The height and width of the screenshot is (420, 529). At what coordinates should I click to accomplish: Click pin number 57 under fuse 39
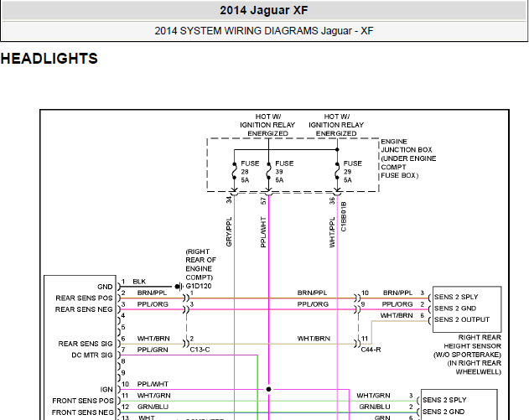(x=263, y=200)
